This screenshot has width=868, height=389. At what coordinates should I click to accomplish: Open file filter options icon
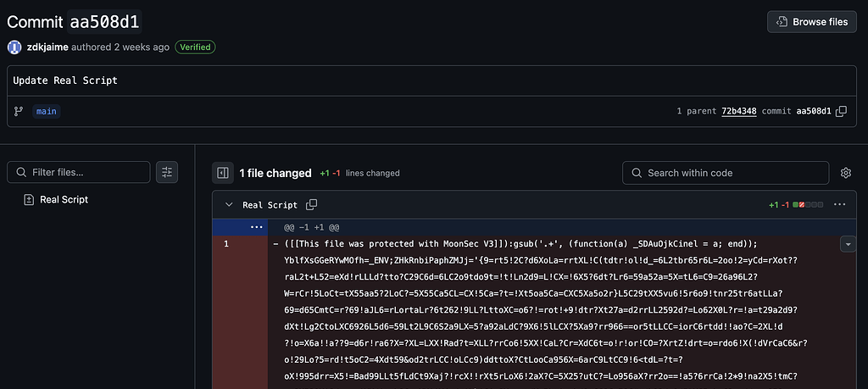click(167, 172)
